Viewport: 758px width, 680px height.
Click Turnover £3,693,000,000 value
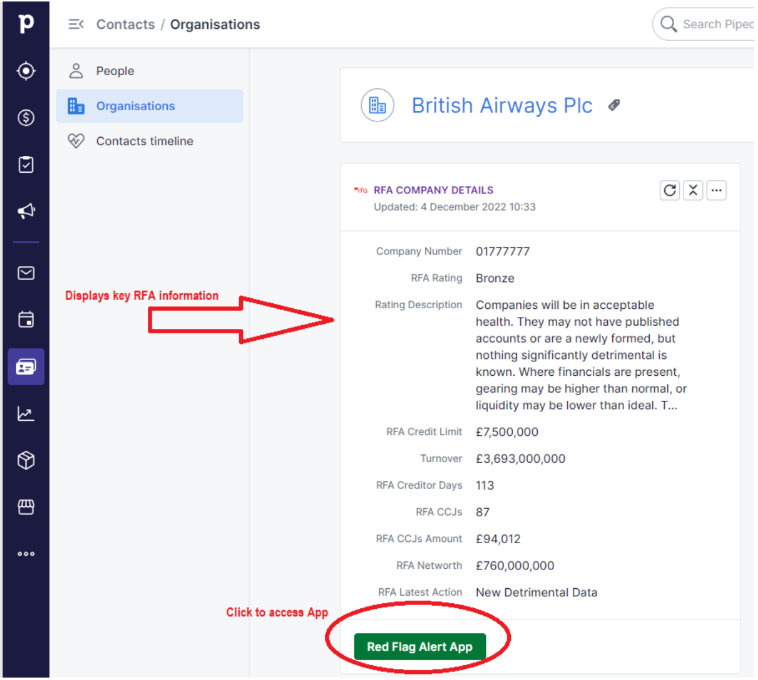coord(521,459)
